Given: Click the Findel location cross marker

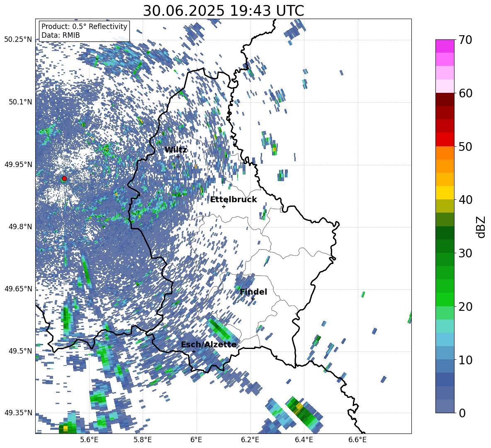Looking at the screenshot, I should point(253,299).
